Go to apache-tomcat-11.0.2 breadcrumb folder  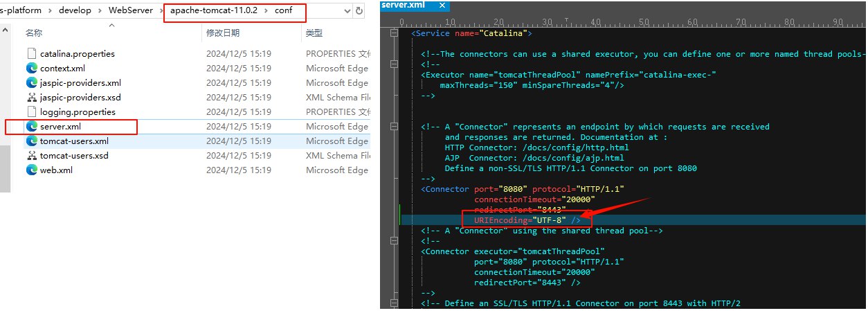[210, 11]
